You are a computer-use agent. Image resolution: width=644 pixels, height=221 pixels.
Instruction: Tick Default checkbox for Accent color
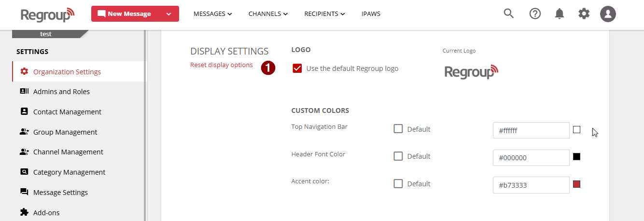point(398,183)
